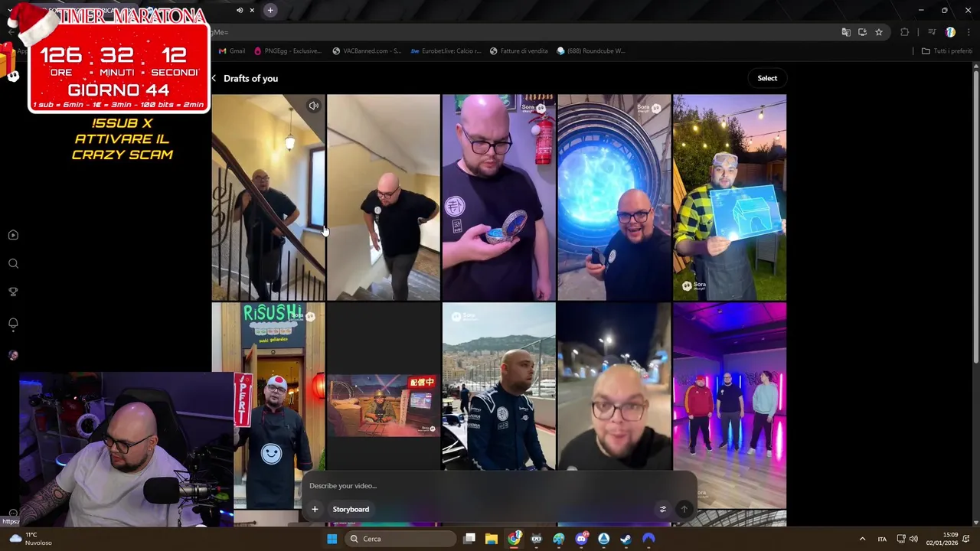Screen dimensions: 980x551
Task: Open the ITA keyboard language switcher
Action: pyautogui.click(x=882, y=539)
